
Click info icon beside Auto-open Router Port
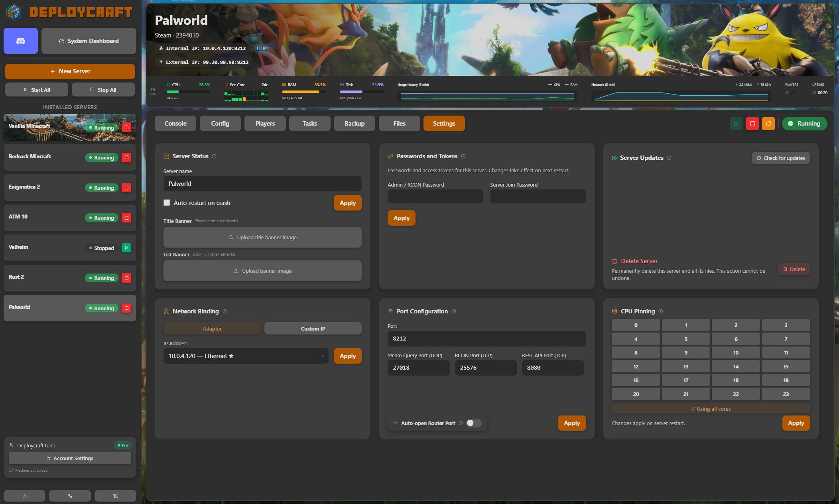461,423
